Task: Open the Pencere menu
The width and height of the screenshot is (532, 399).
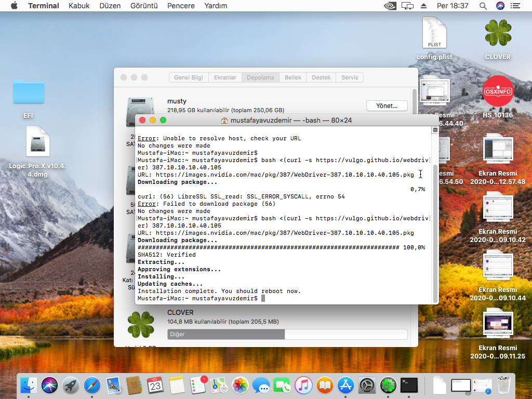Action: [181, 6]
